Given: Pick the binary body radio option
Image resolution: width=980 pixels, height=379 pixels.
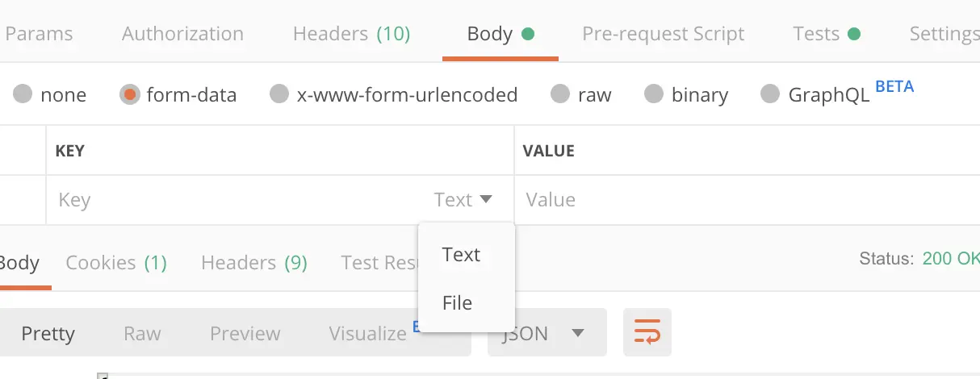Looking at the screenshot, I should pyautogui.click(x=654, y=94).
